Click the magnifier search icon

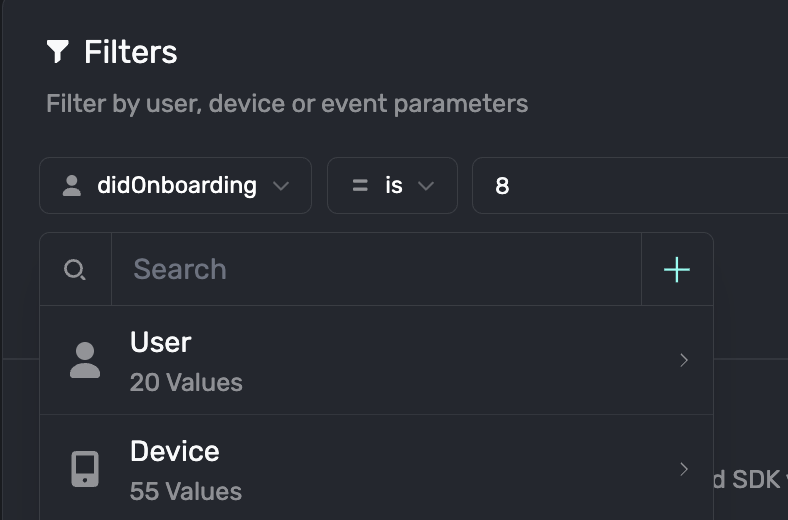(75, 270)
